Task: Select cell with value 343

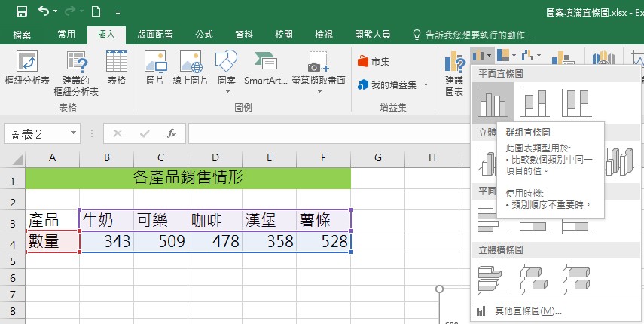Action: (107, 242)
